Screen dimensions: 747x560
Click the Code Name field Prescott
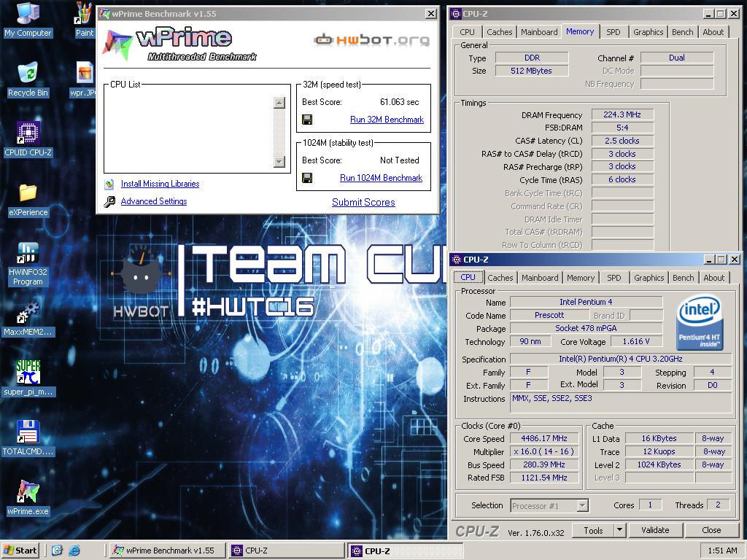pos(549,315)
